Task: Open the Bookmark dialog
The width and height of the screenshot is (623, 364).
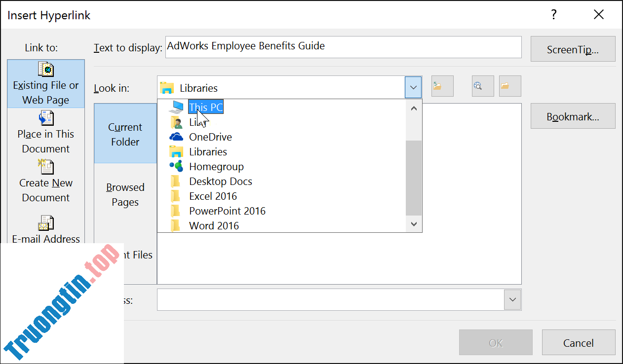Action: pyautogui.click(x=573, y=116)
